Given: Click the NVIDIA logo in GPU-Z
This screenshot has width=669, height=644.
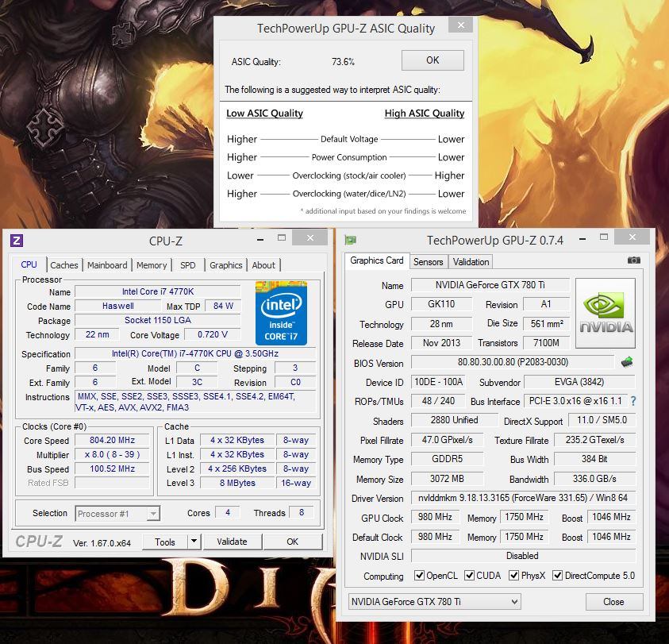Looking at the screenshot, I should 606,313.
